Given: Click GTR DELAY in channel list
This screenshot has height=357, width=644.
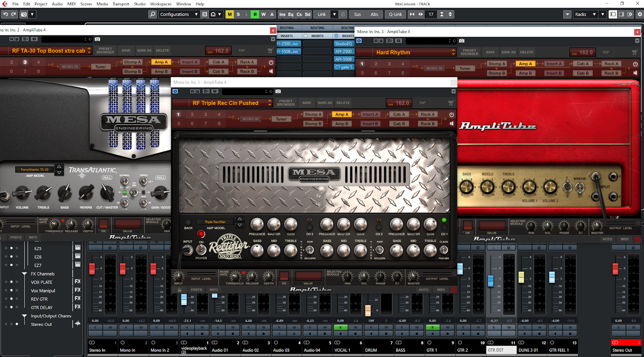Looking at the screenshot, I should coord(41,307).
